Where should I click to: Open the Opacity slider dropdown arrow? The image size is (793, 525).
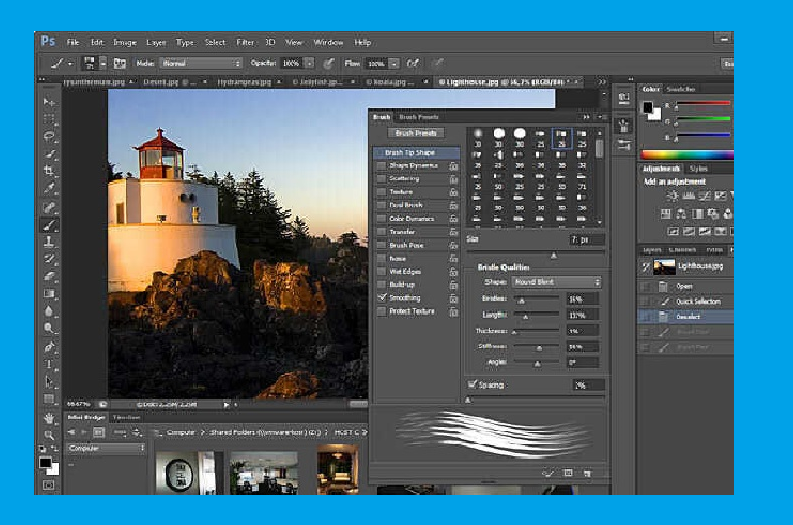(310, 63)
